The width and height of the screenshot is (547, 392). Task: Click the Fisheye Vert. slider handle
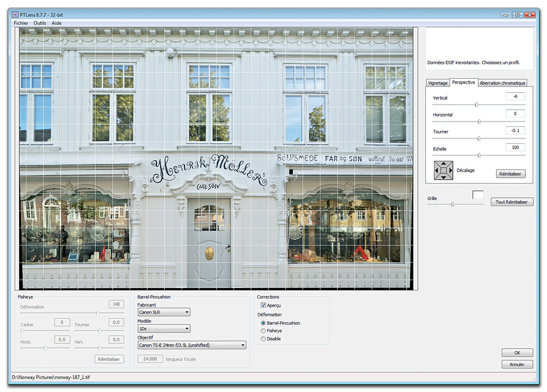tap(100, 348)
